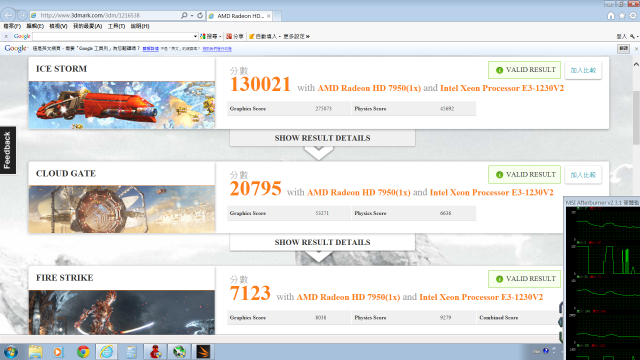640x360 pixels.
Task: Expand 更多設定 toolbar overflow
Action: point(296,36)
